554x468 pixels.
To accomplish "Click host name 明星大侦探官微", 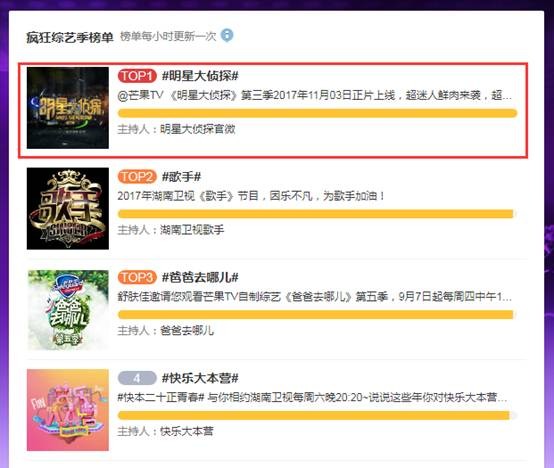I will (198, 129).
